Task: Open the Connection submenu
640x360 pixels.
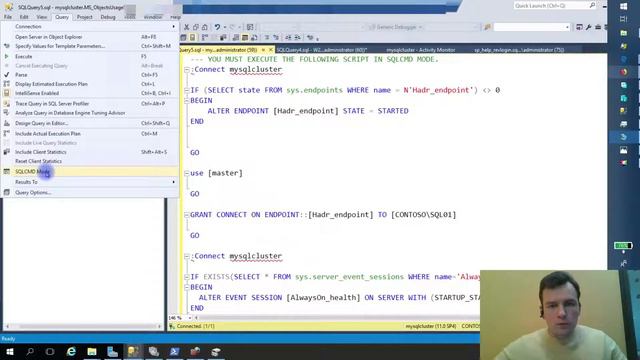Action: (x=90, y=27)
